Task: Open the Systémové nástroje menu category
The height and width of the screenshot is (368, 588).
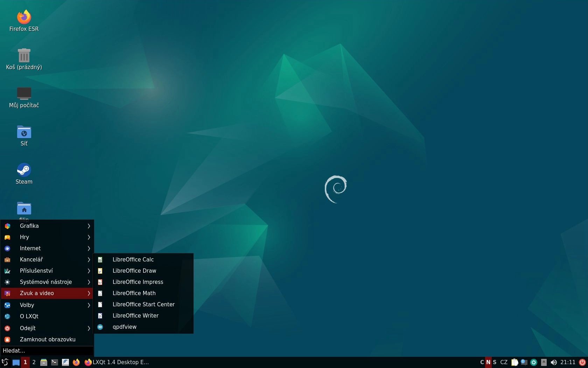Action: click(47, 282)
